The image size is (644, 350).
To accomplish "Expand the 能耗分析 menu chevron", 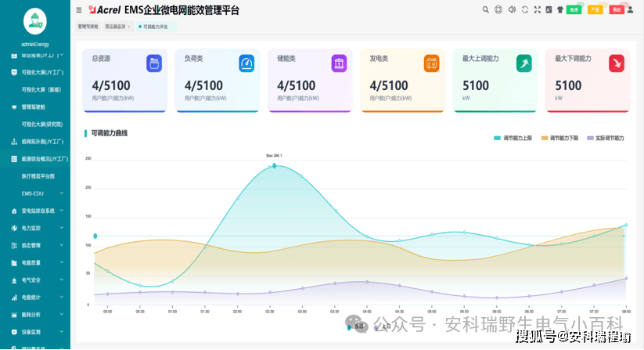I will point(62,314).
